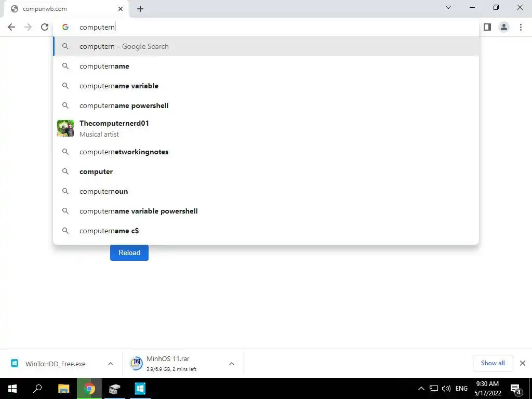Image resolution: width=532 pixels, height=399 pixels.
Task: Select suggestion 'computername variable'
Action: coord(266,86)
